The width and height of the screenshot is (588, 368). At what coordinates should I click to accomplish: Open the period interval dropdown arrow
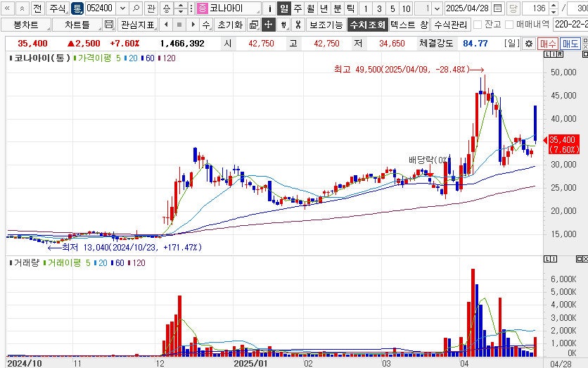[438, 8]
